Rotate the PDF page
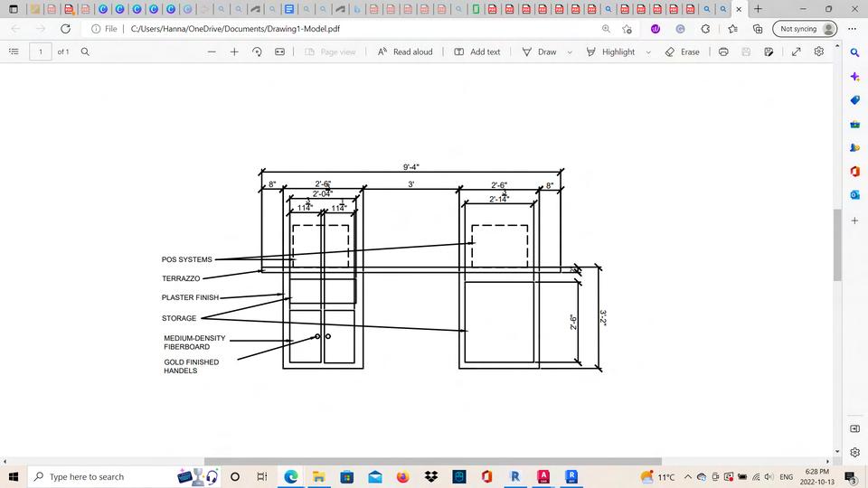 coord(257,52)
